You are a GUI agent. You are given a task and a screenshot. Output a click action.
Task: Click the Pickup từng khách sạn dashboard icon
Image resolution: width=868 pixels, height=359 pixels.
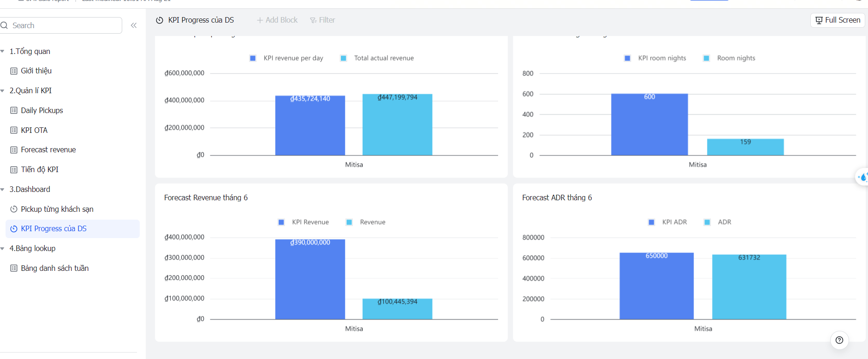[14, 209]
